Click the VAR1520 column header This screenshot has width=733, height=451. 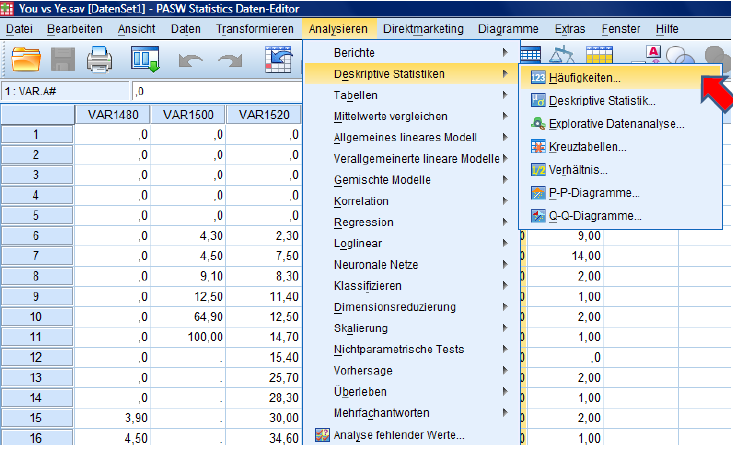tap(264, 115)
